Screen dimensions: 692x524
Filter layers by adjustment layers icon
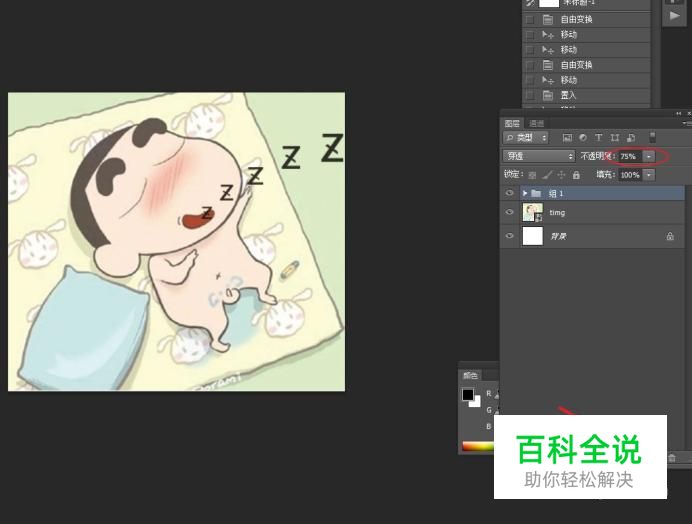point(583,138)
